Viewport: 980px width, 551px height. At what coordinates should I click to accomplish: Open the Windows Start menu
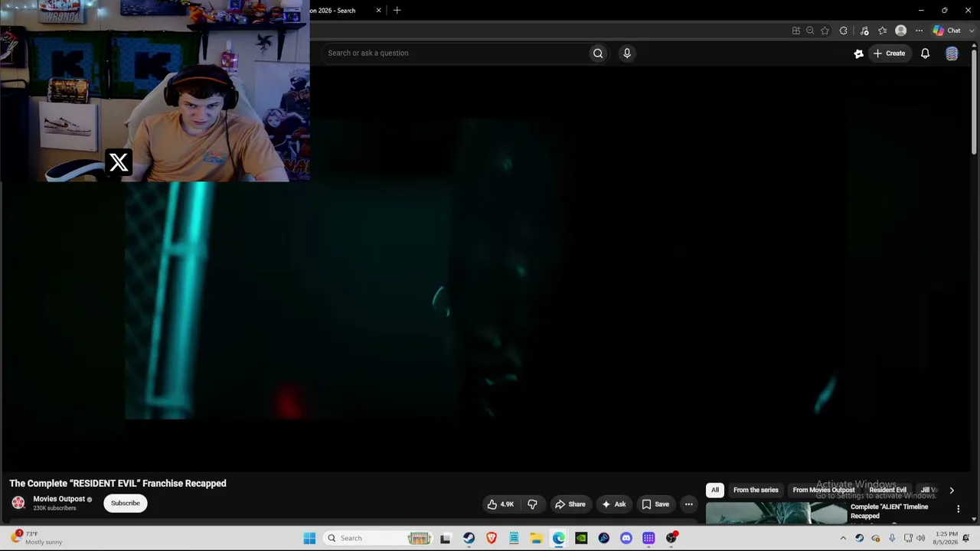tap(309, 538)
